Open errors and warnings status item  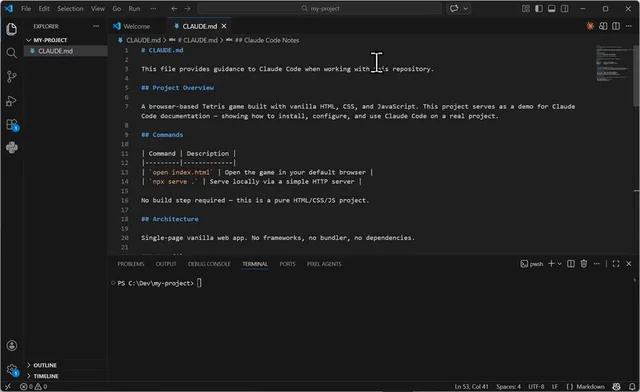34,386
